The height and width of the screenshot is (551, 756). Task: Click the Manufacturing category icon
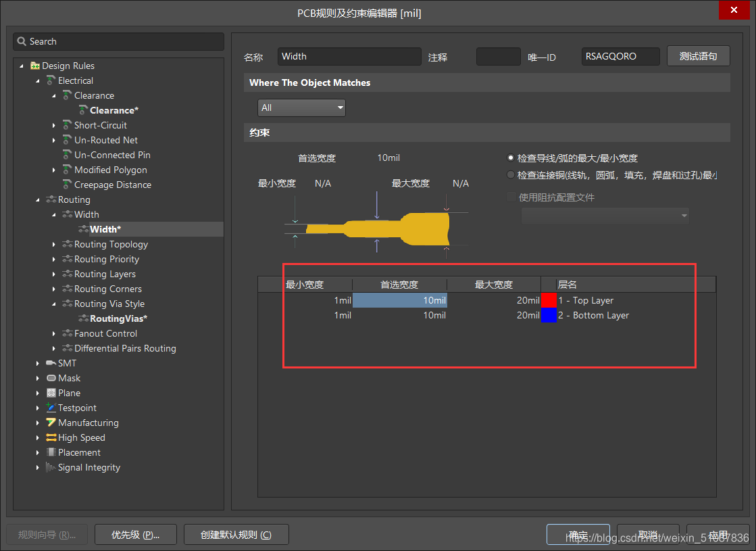pos(51,423)
